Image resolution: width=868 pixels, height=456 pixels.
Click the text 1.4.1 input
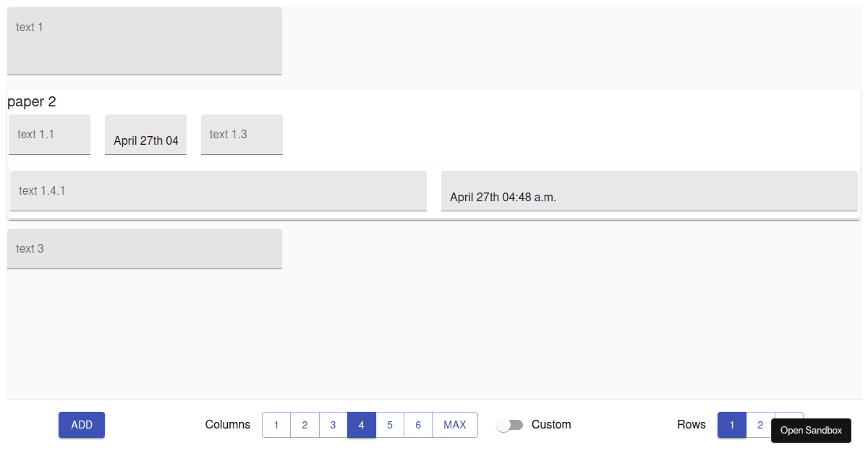[218, 191]
